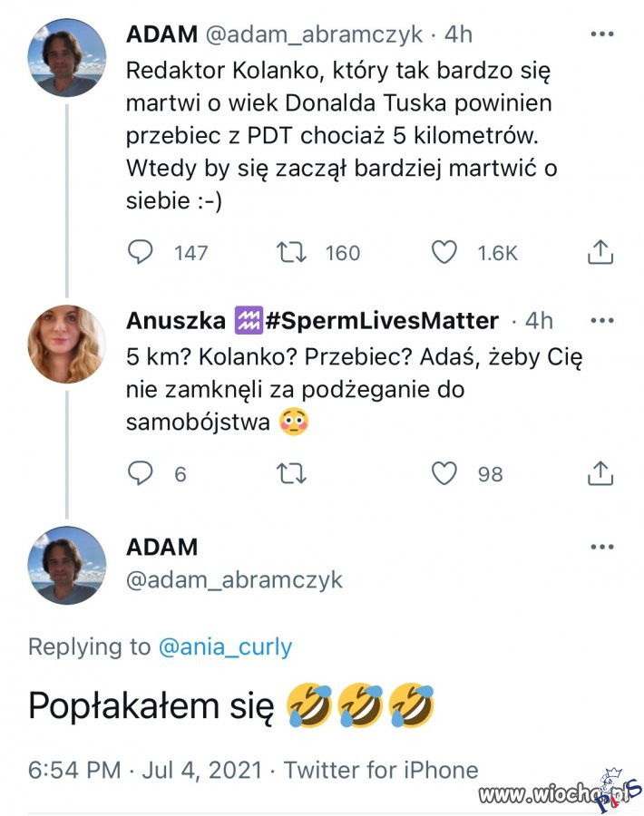Open more options for ADAM's bottom tweet
This screenshot has height=816, width=644.
[601, 547]
